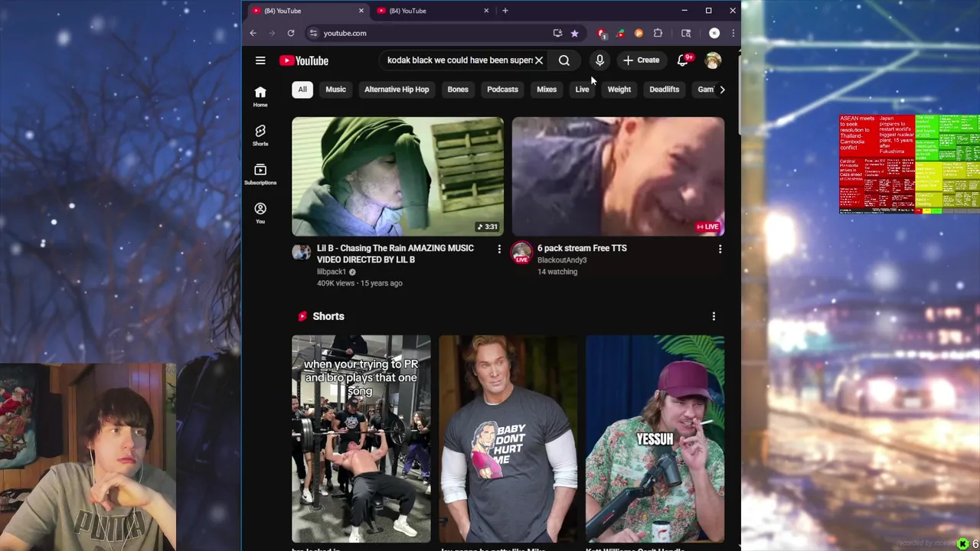This screenshot has width=980, height=551.
Task: Select the Podcasts filter chip
Action: (x=502, y=90)
